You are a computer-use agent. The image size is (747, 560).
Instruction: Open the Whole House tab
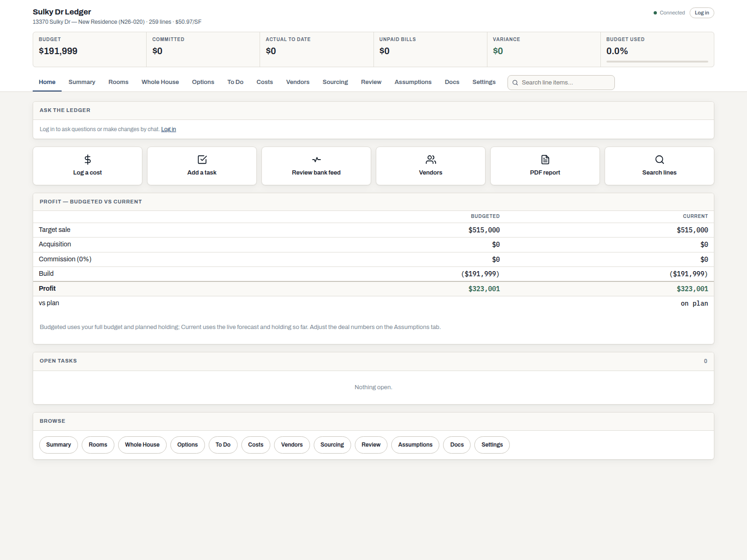pos(160,82)
